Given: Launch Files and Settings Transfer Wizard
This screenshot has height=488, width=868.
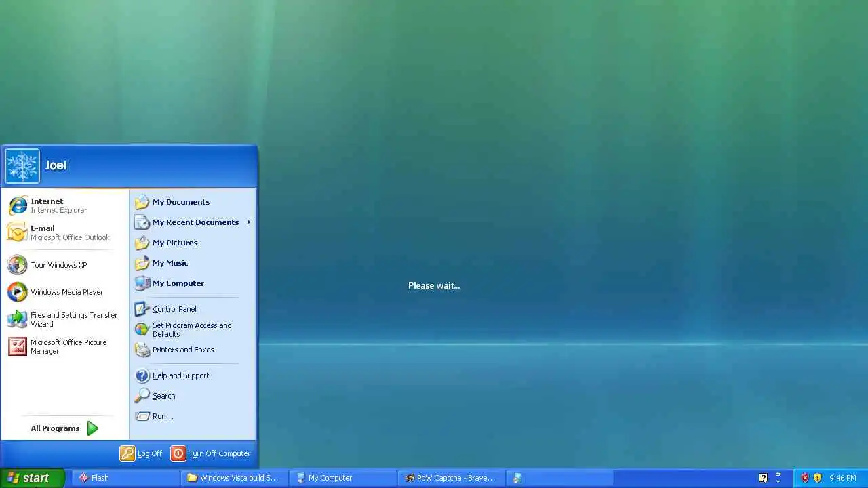Looking at the screenshot, I should [65, 319].
